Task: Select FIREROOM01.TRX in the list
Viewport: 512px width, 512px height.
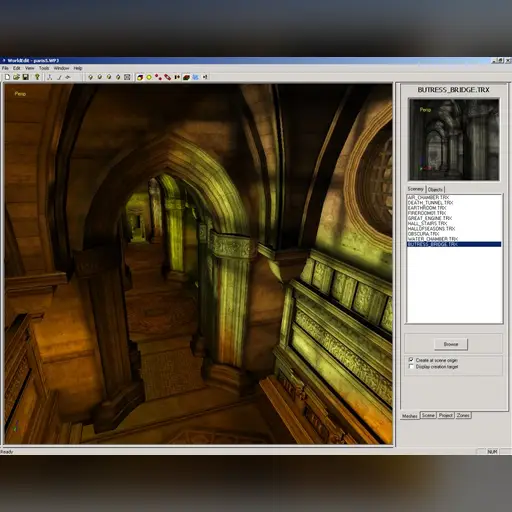Action: click(454, 213)
